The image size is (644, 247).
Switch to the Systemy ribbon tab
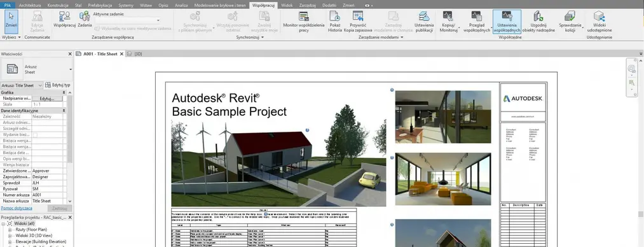click(126, 5)
